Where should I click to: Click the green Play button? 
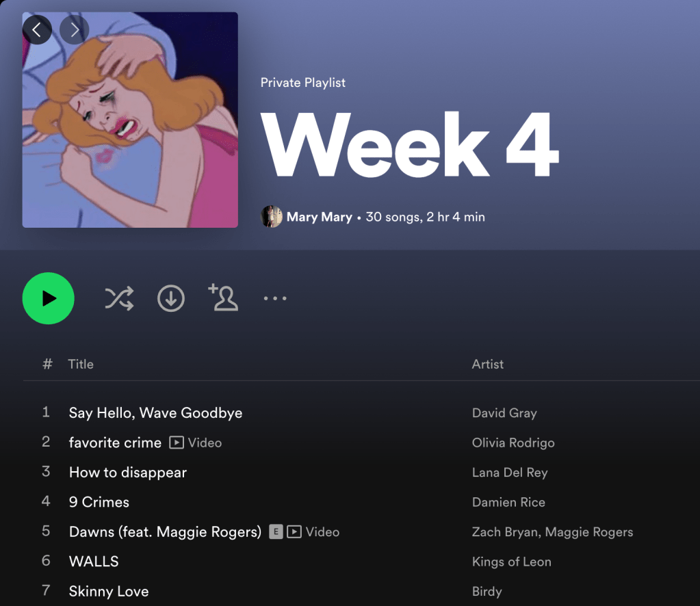coord(48,298)
